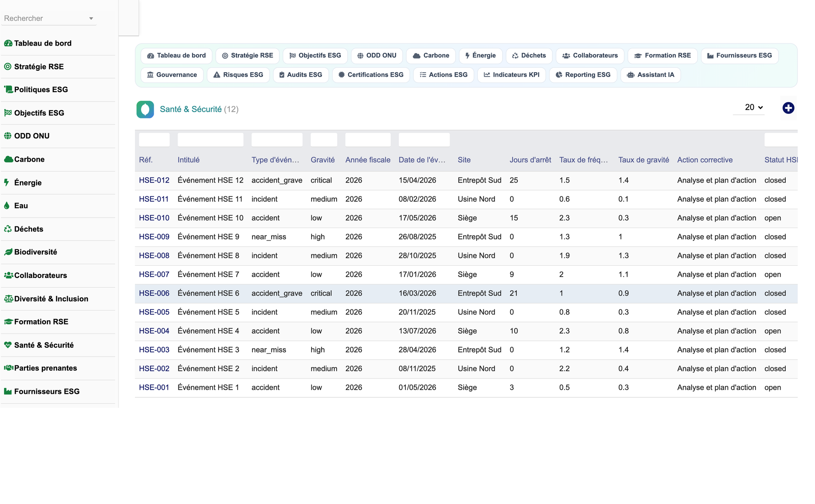This screenshot has height=504, width=815.
Task: Open Formation RSE top tab
Action: coord(662,56)
